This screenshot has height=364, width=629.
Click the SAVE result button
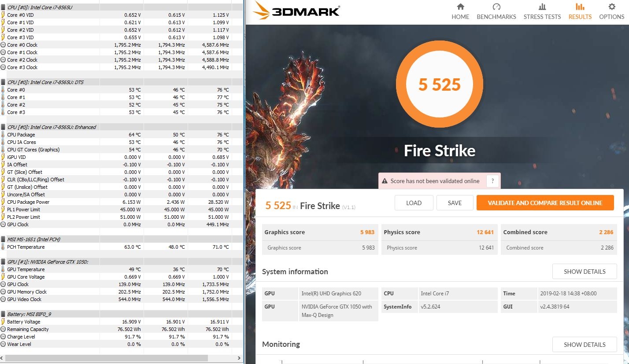[x=455, y=203]
